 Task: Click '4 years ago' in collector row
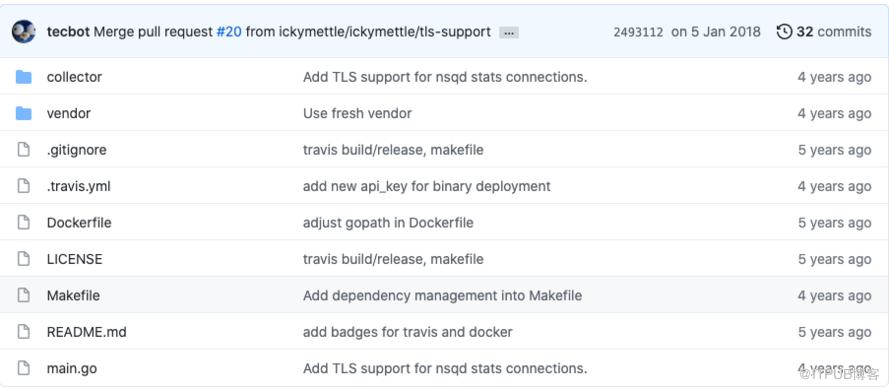pyautogui.click(x=834, y=77)
